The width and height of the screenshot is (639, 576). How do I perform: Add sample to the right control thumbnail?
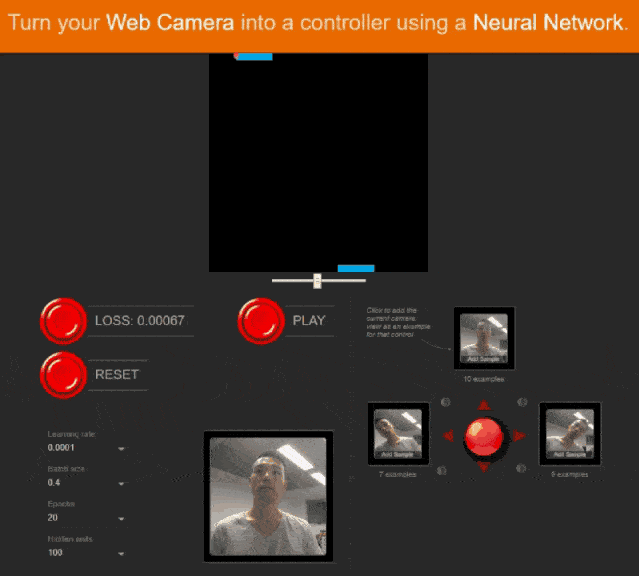coord(570,434)
